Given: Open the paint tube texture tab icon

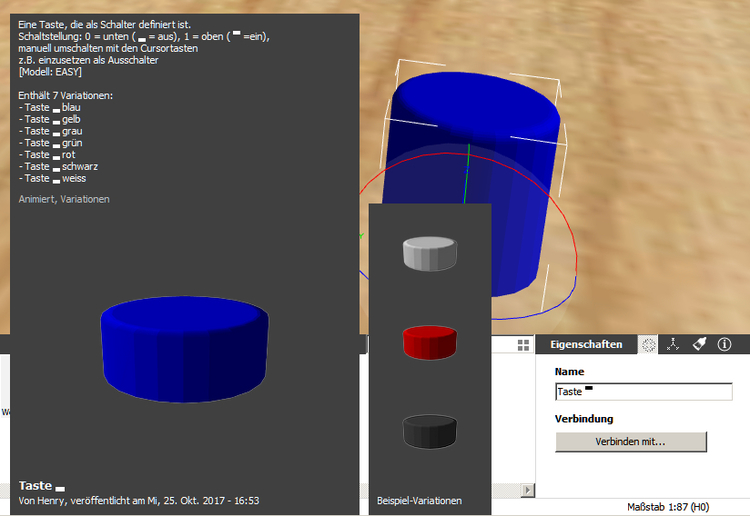Looking at the screenshot, I should point(699,344).
